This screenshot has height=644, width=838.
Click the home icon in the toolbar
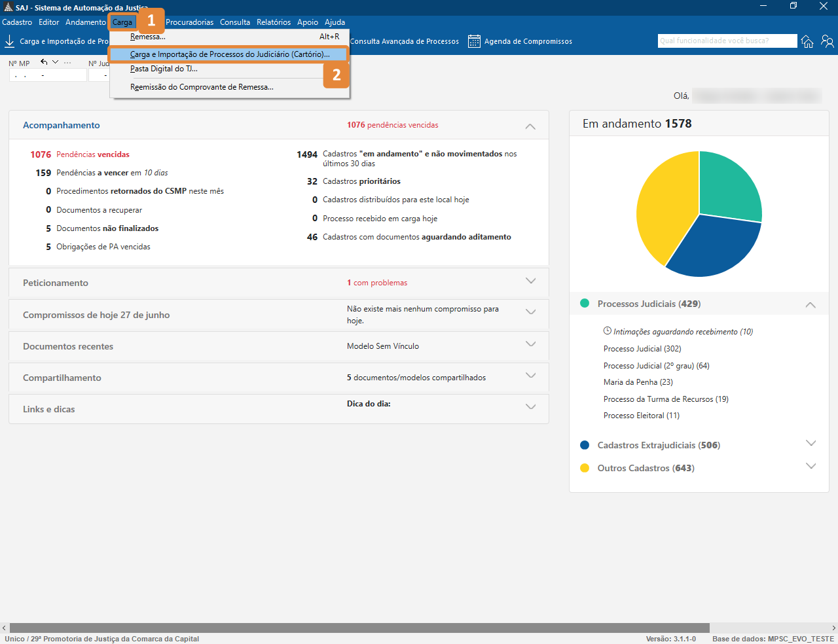(x=807, y=41)
